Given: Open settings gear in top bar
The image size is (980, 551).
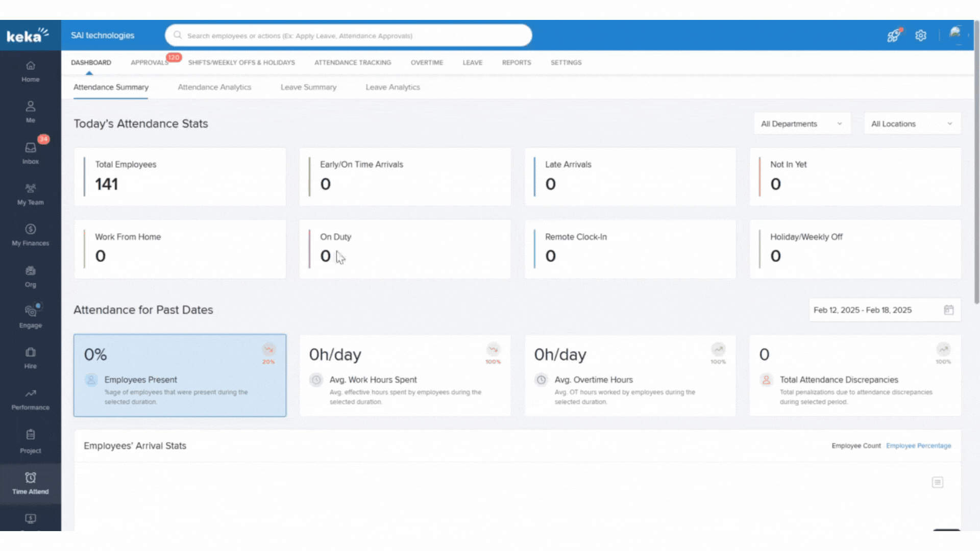Looking at the screenshot, I should click(921, 36).
